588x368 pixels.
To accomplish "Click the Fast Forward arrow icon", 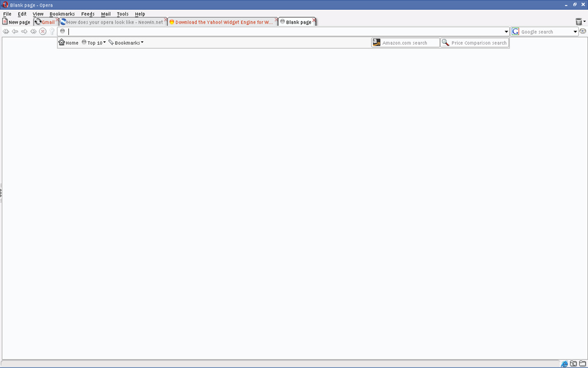I will point(33,32).
